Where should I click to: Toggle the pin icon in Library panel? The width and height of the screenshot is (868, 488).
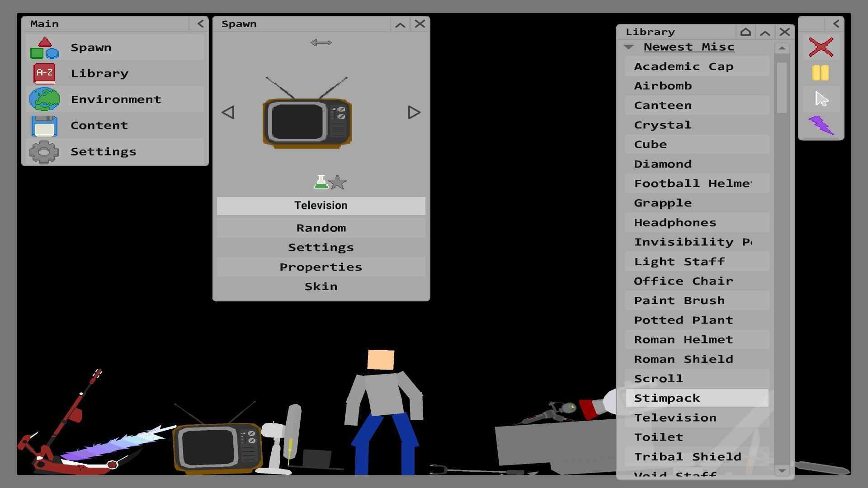(746, 31)
